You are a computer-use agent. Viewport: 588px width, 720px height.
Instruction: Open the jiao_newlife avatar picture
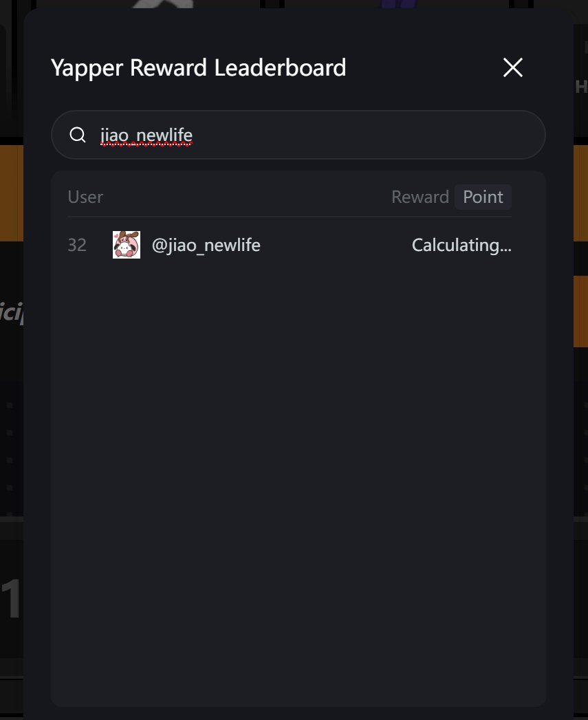[127, 245]
